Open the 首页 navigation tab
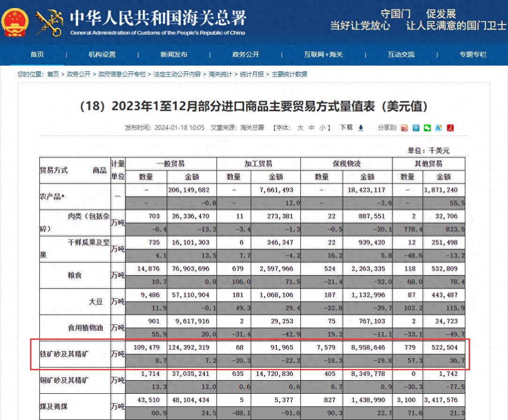The width and height of the screenshot is (508, 420). coord(37,54)
